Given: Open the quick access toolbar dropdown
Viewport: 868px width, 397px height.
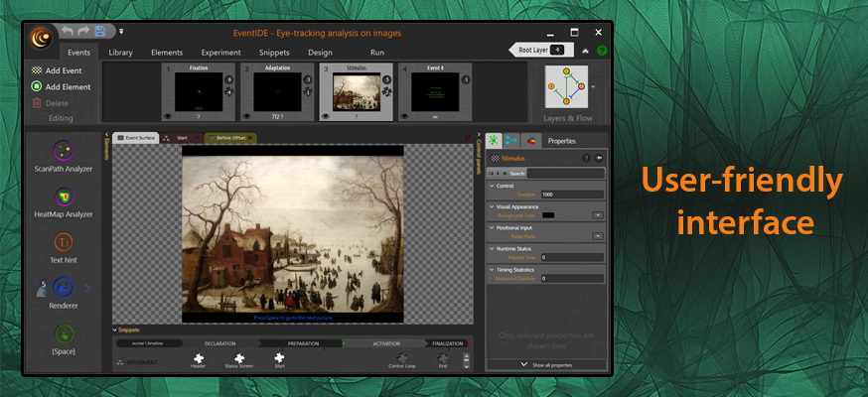Looking at the screenshot, I should click(x=121, y=32).
